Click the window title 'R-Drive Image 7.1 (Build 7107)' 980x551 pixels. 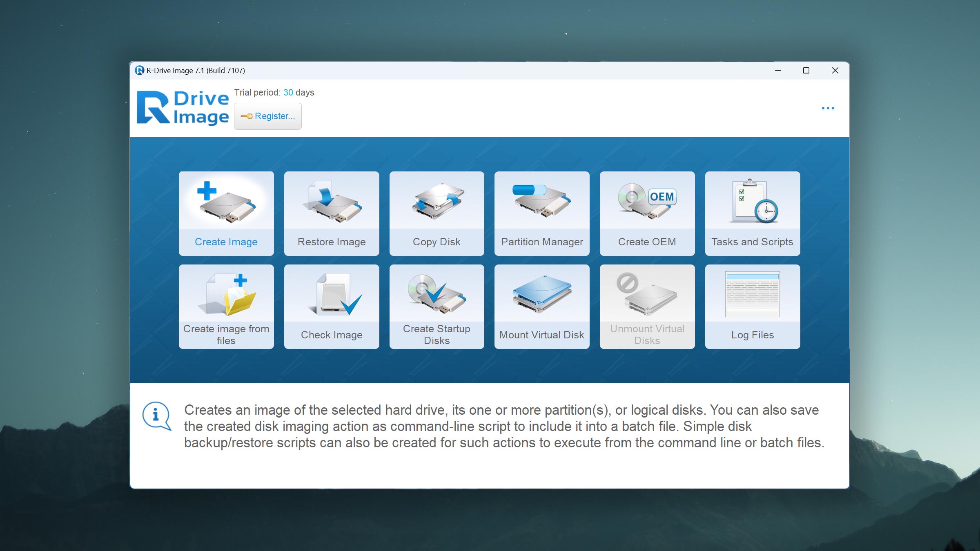point(196,71)
